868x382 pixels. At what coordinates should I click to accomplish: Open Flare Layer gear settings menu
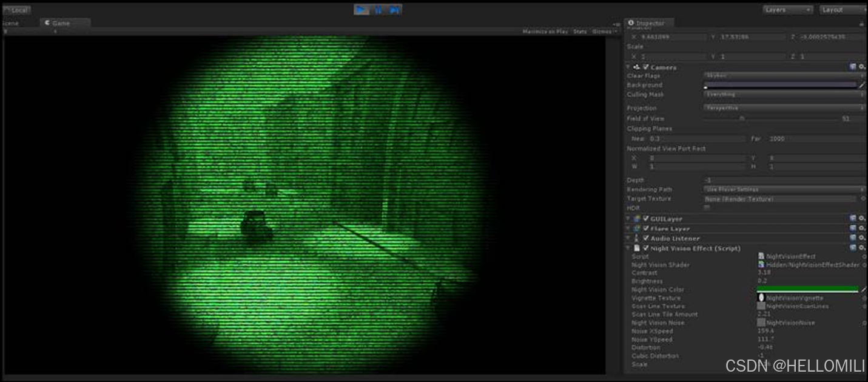(x=862, y=228)
